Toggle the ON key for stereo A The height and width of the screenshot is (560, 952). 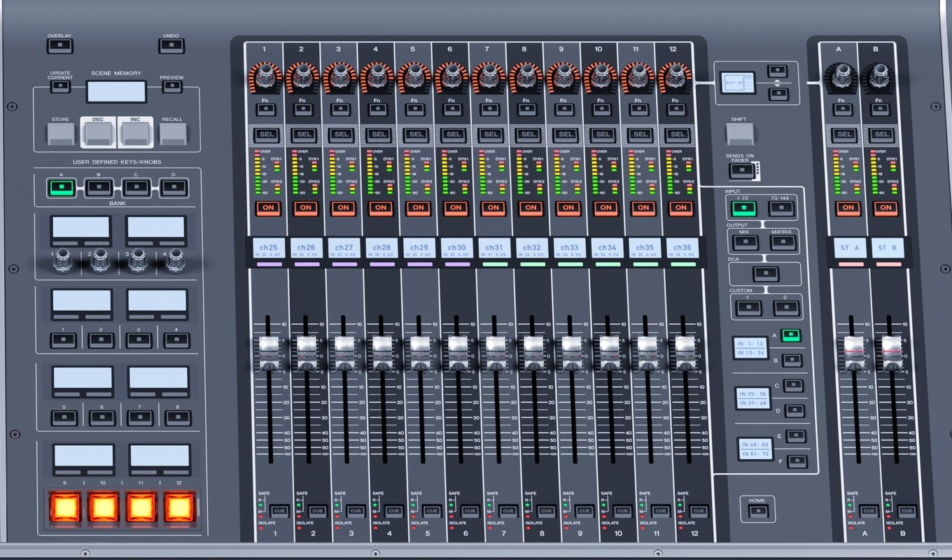pos(848,207)
